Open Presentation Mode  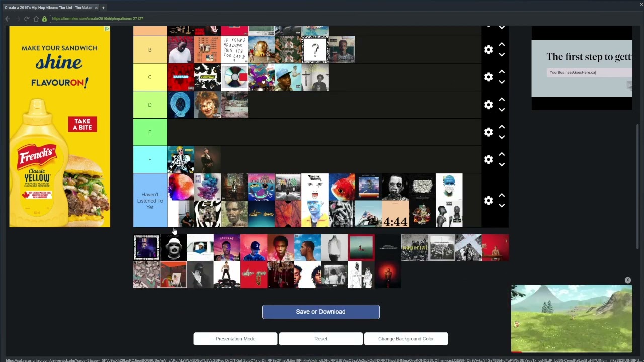pos(235,339)
